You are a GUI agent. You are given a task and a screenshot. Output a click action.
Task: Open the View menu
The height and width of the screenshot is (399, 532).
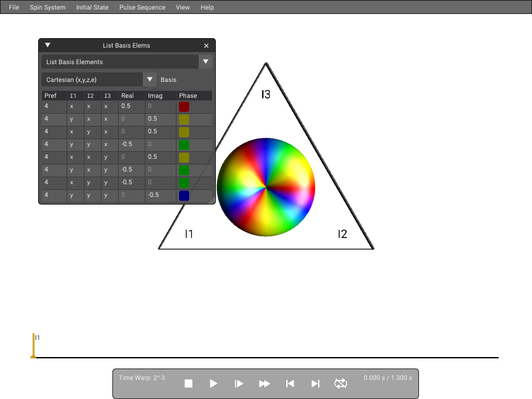pos(183,7)
